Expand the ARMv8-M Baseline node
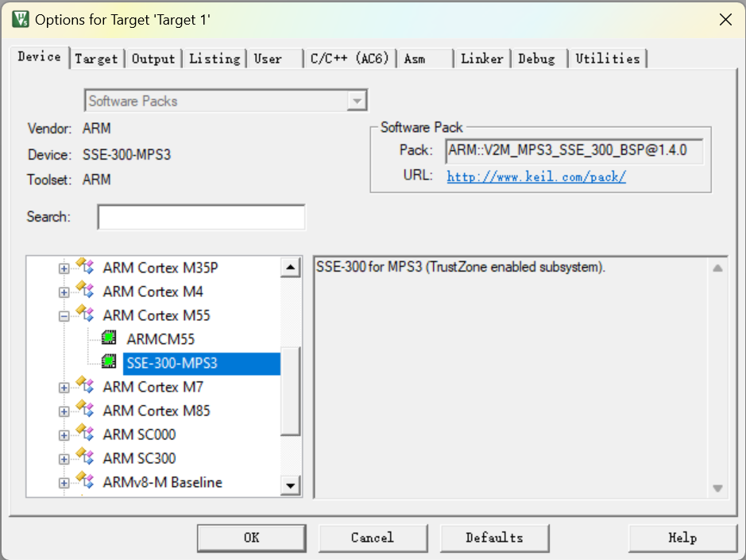This screenshot has width=746, height=560. tap(64, 483)
